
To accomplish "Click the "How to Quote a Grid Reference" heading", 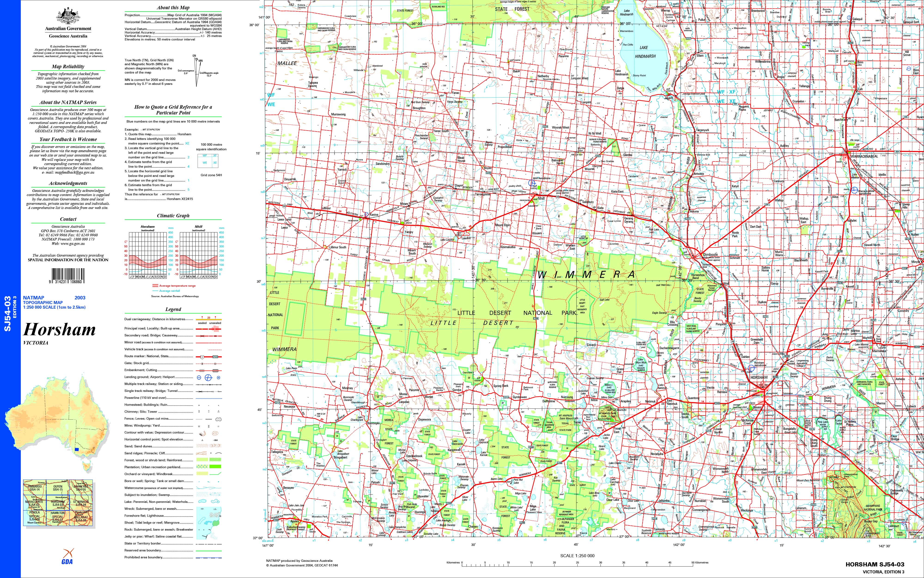I will [173, 110].
